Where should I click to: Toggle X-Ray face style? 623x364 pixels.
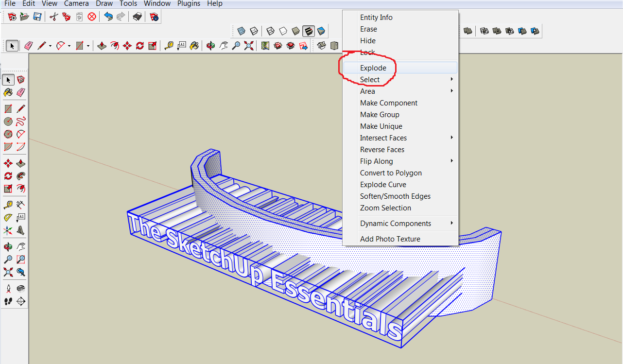point(242,31)
